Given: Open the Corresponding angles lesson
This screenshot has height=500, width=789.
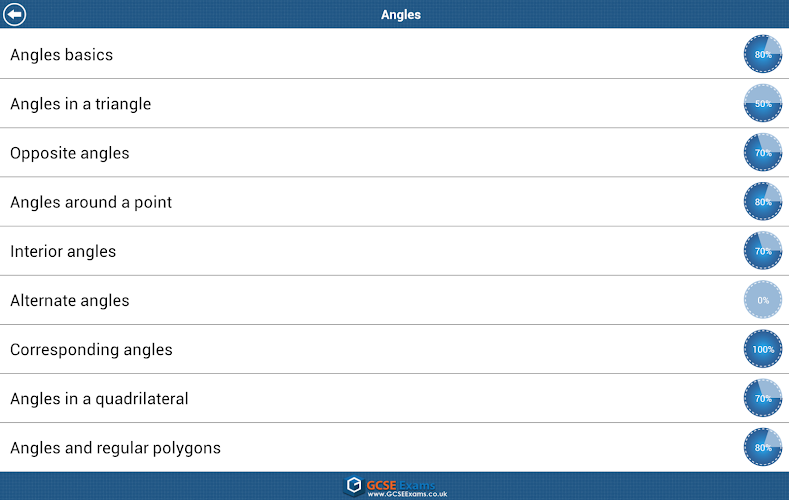Looking at the screenshot, I should [x=91, y=350].
